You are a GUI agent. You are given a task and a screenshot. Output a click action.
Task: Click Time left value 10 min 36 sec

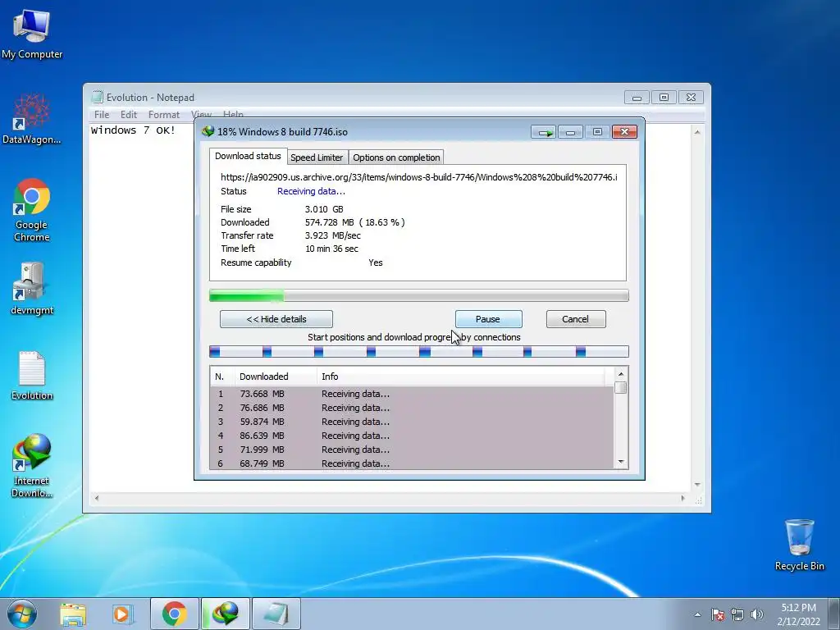331,249
